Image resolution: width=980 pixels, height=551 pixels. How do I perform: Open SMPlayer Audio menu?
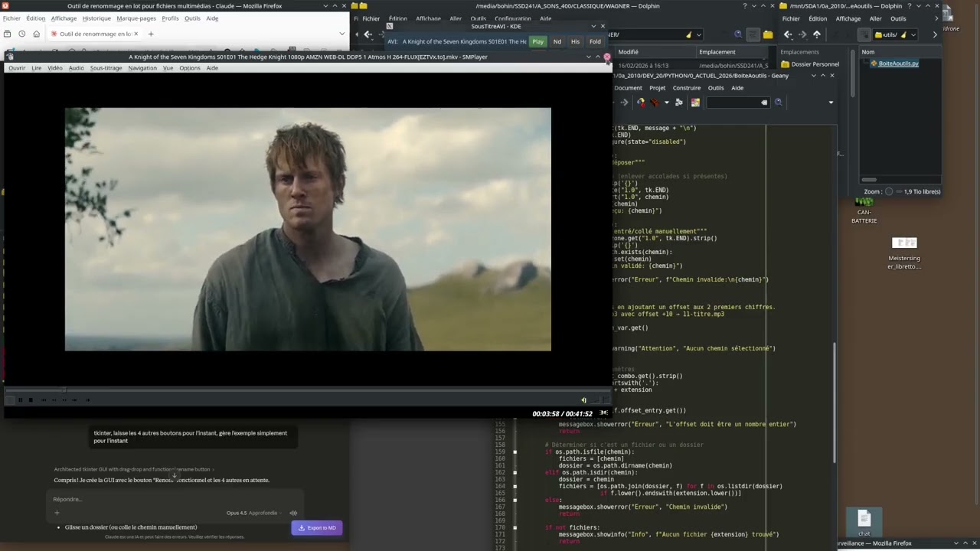pyautogui.click(x=76, y=68)
